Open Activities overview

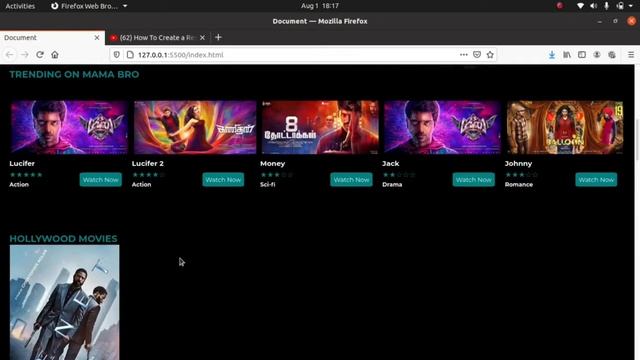coord(20,6)
